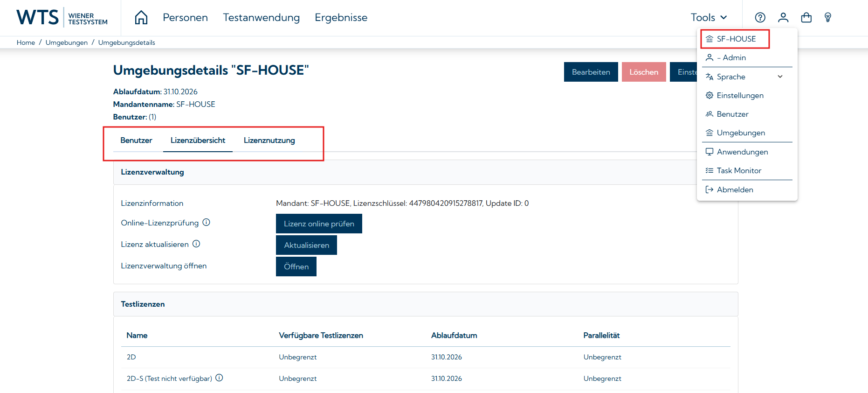Screen dimensions: 868x393
Task: Go to the home house icon
Action: [x=141, y=18]
